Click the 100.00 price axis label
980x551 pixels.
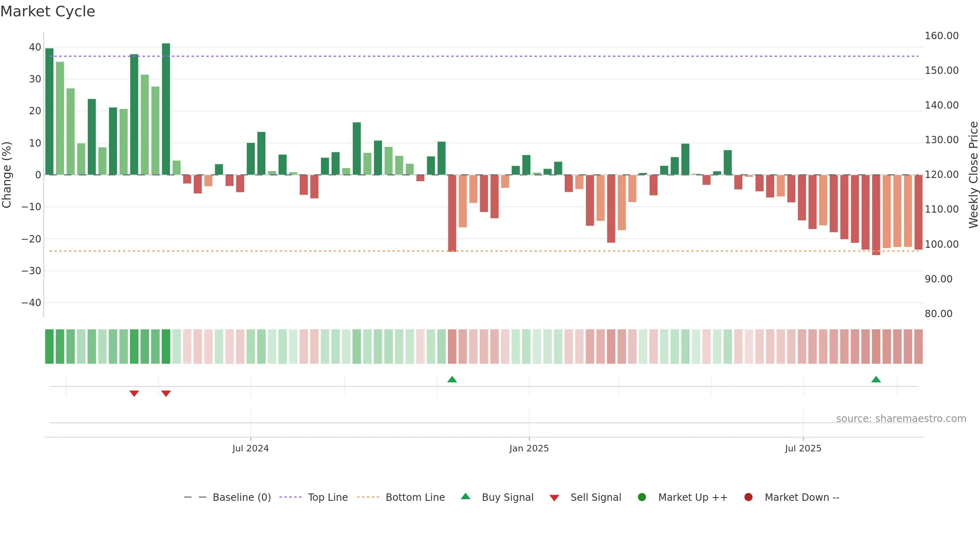click(942, 244)
